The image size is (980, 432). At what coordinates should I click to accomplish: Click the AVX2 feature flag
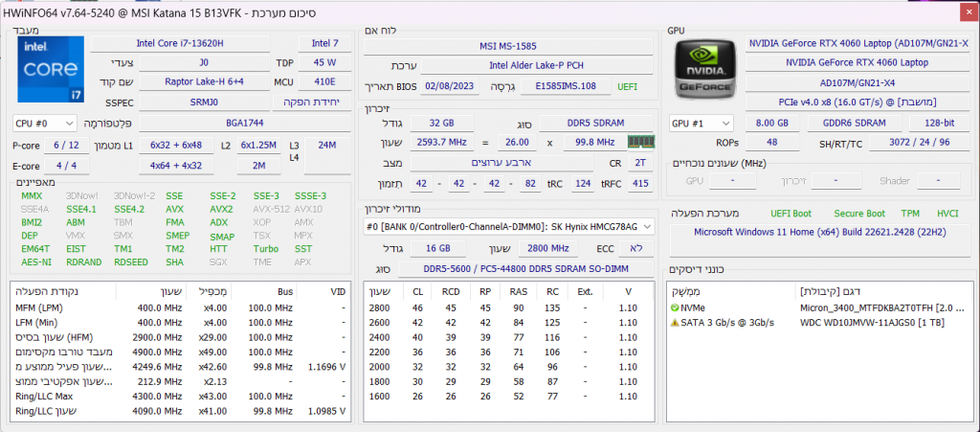(x=221, y=210)
